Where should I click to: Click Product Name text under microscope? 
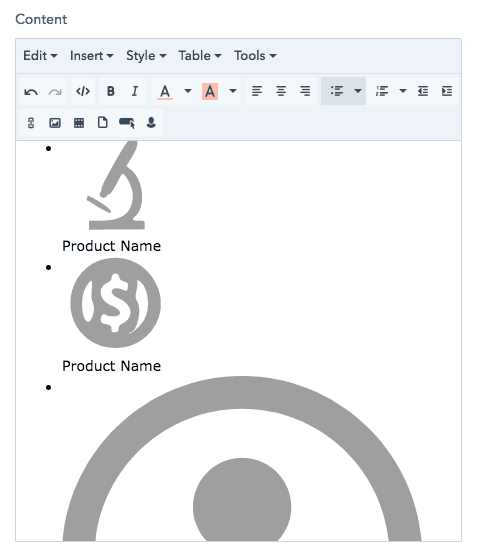point(112,246)
